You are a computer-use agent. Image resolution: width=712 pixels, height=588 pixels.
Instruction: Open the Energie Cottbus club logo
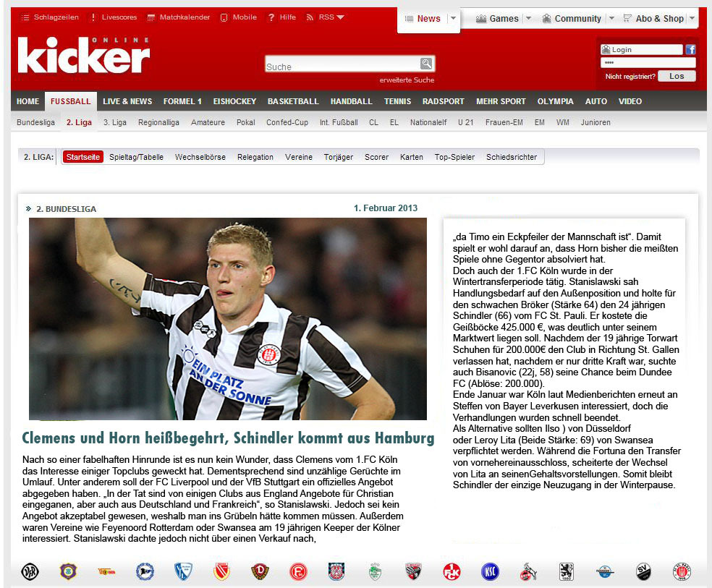click(221, 571)
